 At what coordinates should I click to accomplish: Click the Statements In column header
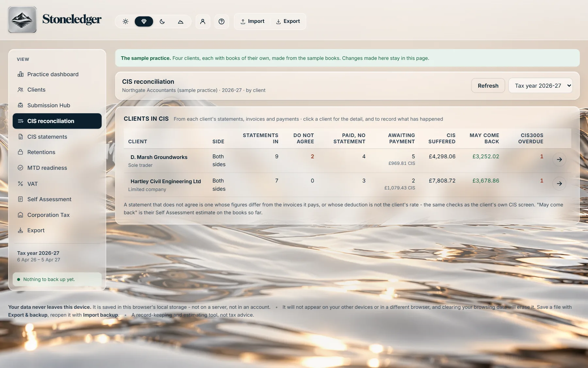tap(261, 138)
